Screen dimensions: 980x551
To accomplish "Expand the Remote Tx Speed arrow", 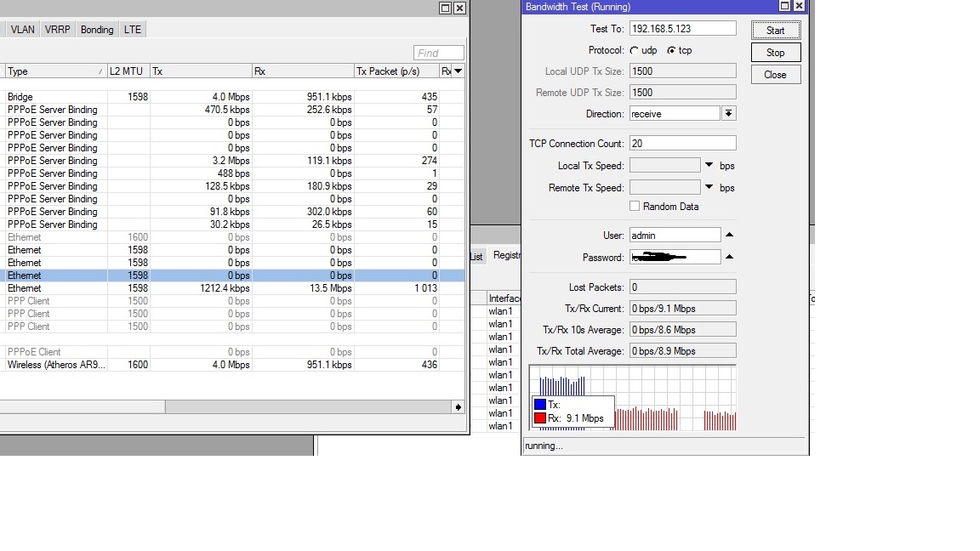I will (x=709, y=187).
